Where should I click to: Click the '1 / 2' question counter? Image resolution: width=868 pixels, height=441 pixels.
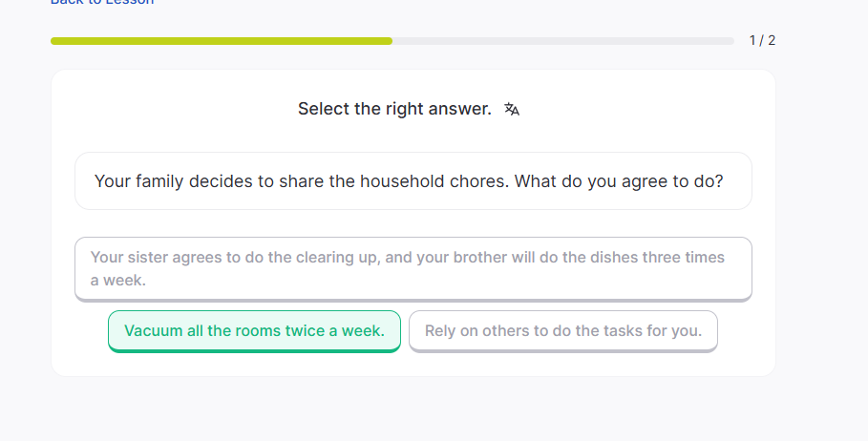(762, 40)
